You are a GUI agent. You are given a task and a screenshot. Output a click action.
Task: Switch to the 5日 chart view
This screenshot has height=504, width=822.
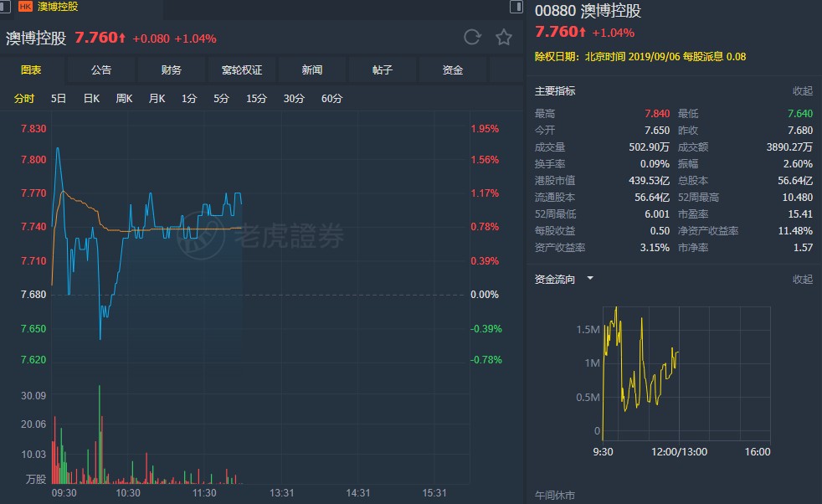[x=58, y=98]
